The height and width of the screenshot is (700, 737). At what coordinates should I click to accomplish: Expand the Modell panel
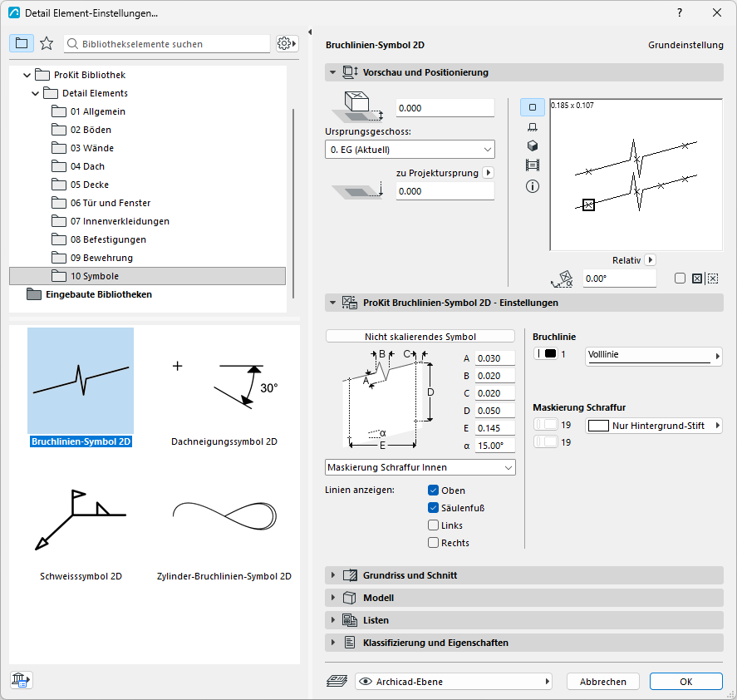point(524,598)
